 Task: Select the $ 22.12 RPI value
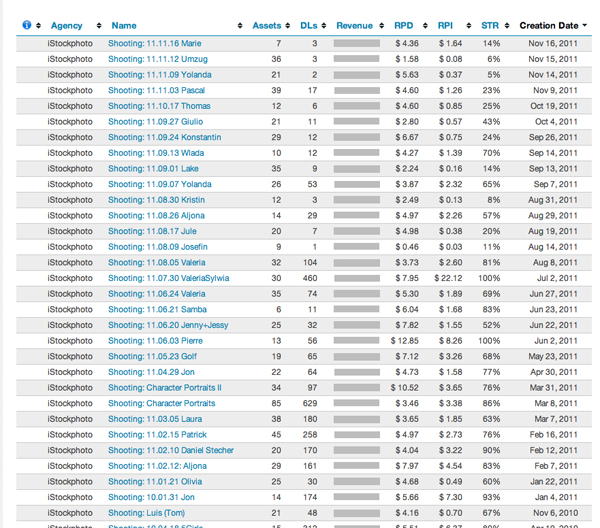pyautogui.click(x=448, y=278)
